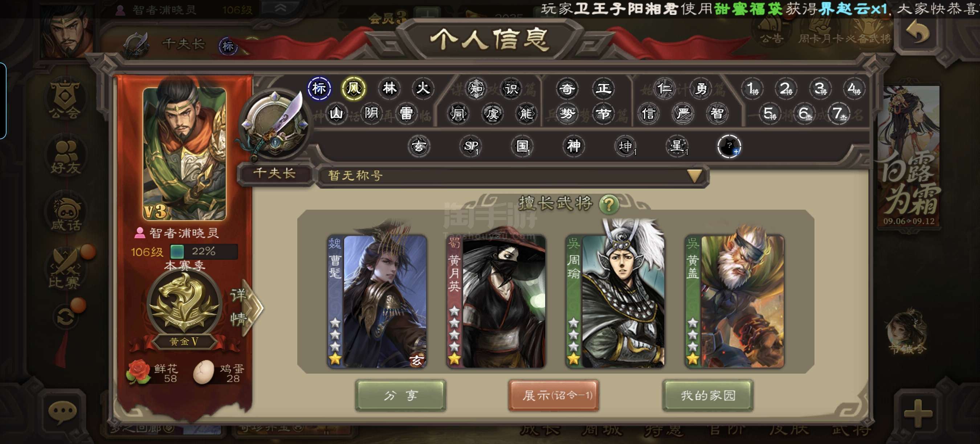Click the 我的家园 button
Viewport: 980px width, 444px height.
pos(708,395)
